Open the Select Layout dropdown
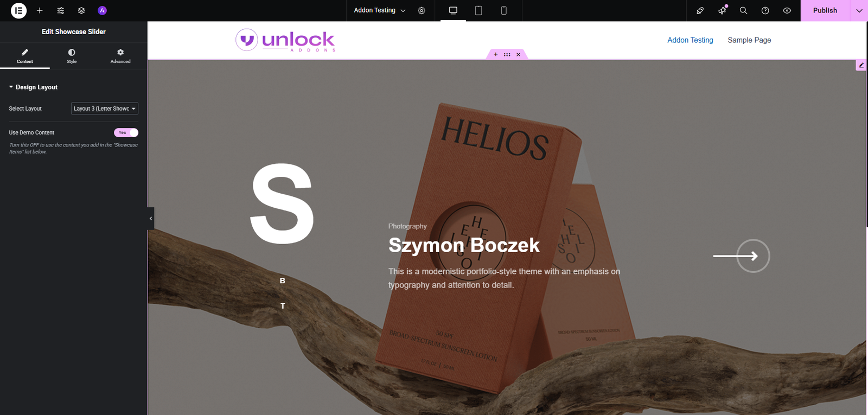This screenshot has width=868, height=415. [x=105, y=108]
